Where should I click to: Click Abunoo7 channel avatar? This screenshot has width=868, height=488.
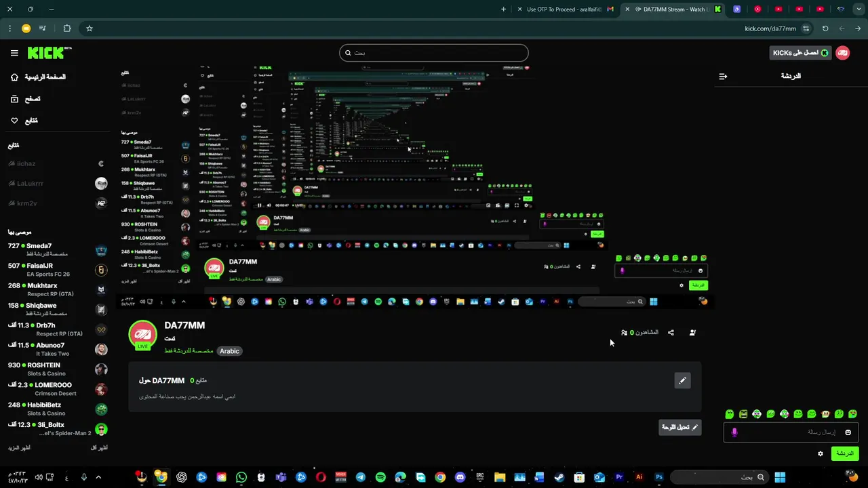pos(101,350)
